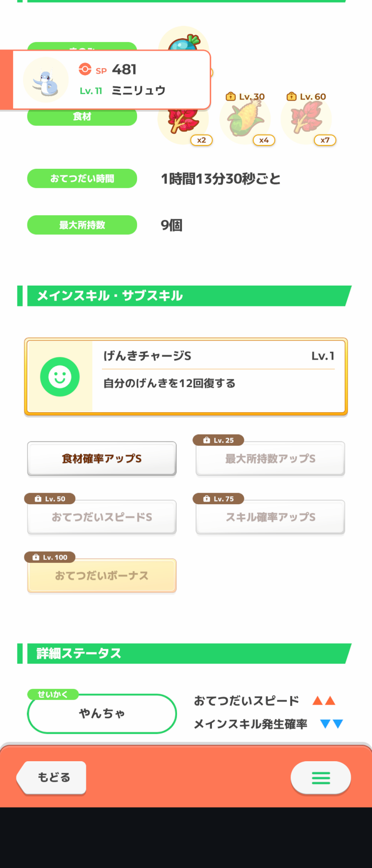Tap the green smiley main skill icon

click(x=60, y=377)
